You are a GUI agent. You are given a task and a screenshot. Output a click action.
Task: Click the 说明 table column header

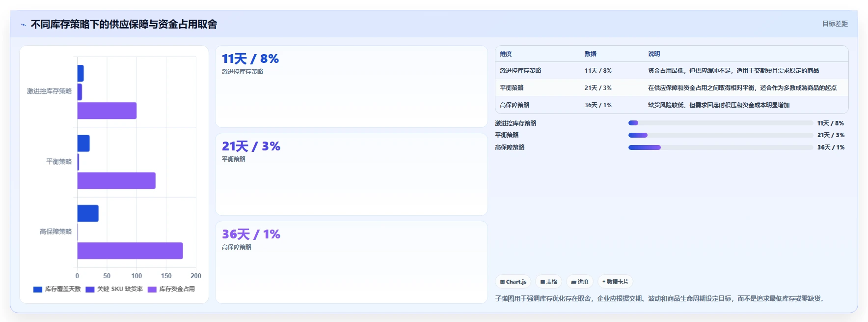click(654, 54)
